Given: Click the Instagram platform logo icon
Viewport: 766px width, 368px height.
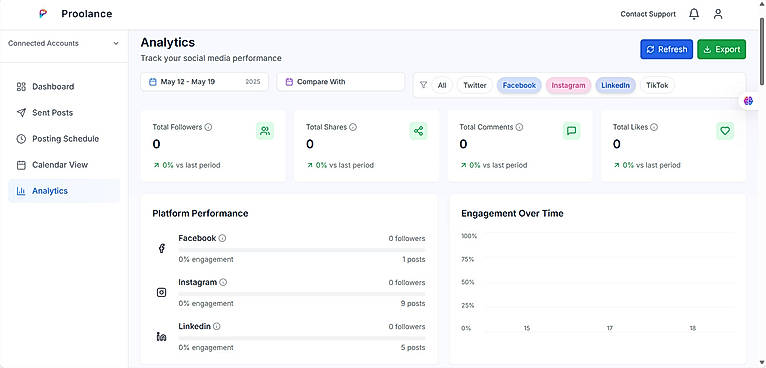Looking at the screenshot, I should click(x=162, y=292).
